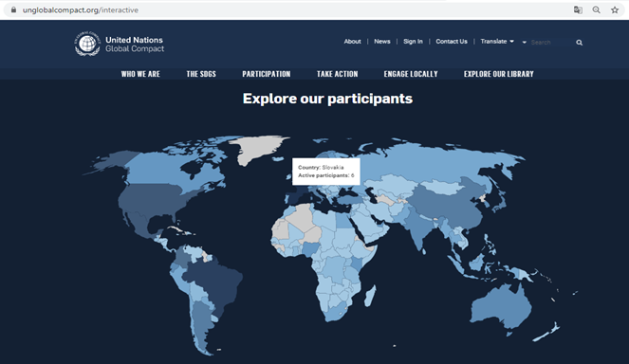Click the United Nations Global Compact logo
Viewport: 629px width, 364px height.
120,44
